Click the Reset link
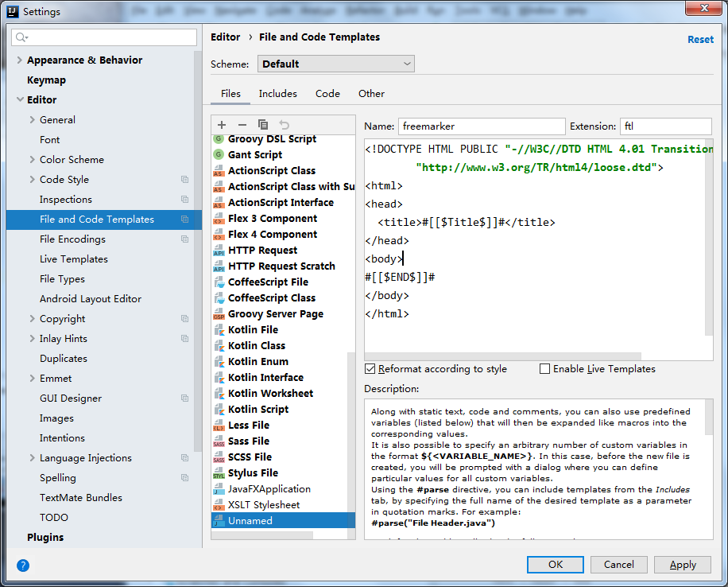 pos(700,40)
